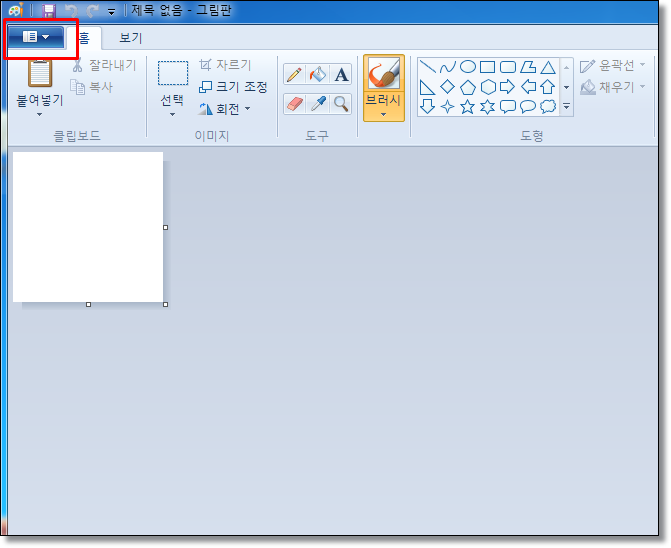
Task: Select the Six-point star shape
Action: pyautogui.click(x=488, y=107)
